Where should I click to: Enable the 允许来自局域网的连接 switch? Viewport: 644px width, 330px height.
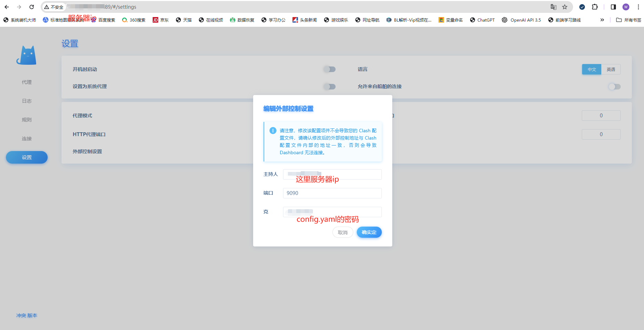click(614, 87)
